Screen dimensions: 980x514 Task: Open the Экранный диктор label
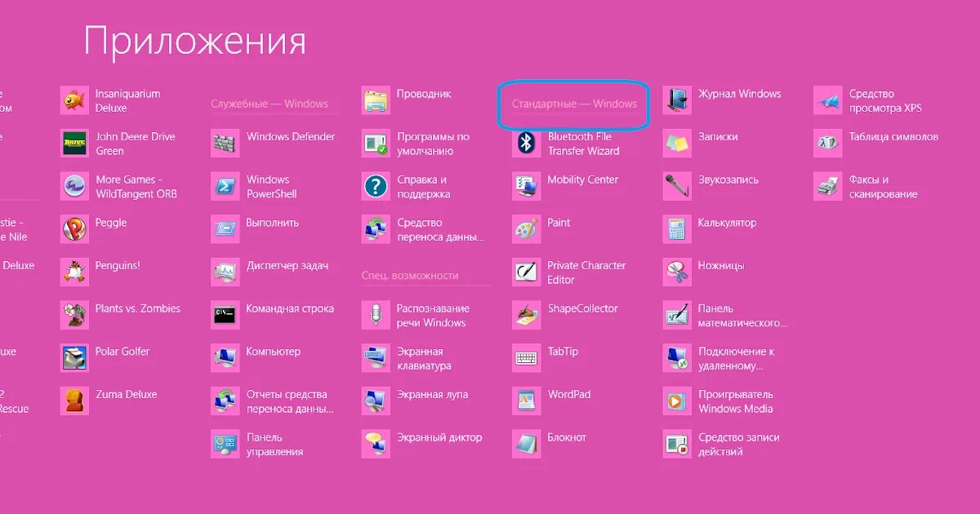pyautogui.click(x=439, y=437)
